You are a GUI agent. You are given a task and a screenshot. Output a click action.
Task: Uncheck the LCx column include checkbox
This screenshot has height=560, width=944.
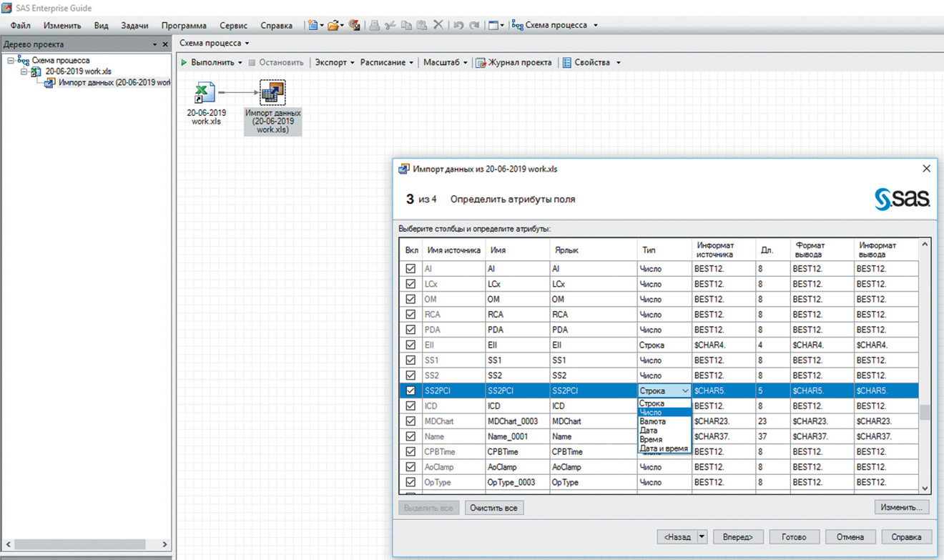pyautogui.click(x=410, y=284)
